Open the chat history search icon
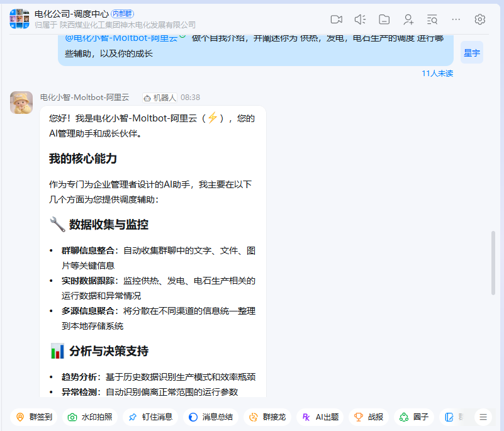This screenshot has height=431, width=504. click(432, 20)
